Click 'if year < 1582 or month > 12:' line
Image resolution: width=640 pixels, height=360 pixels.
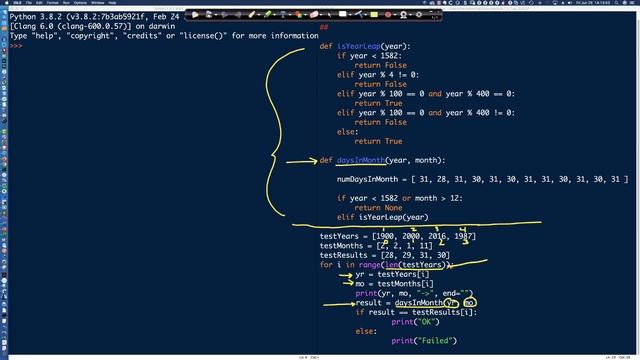(x=400, y=198)
